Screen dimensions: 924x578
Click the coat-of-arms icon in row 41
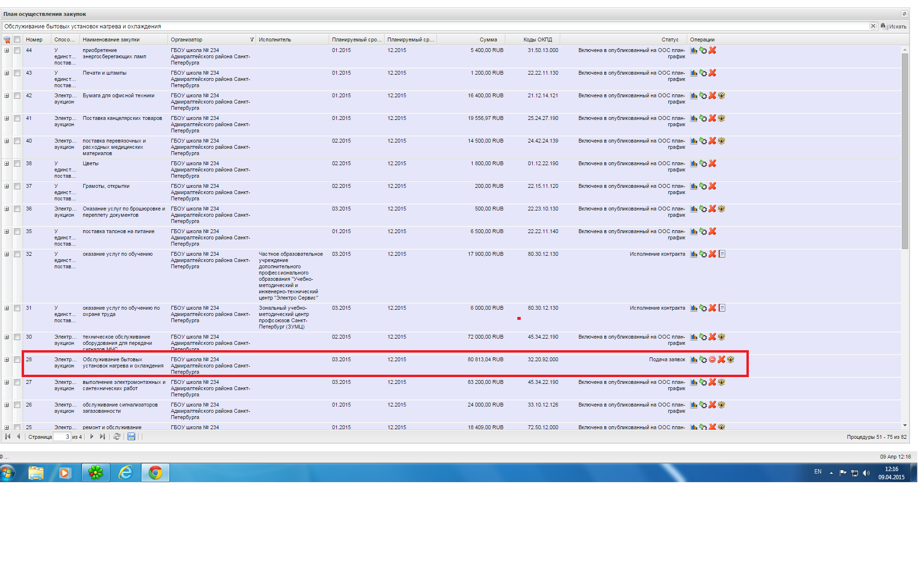721,118
